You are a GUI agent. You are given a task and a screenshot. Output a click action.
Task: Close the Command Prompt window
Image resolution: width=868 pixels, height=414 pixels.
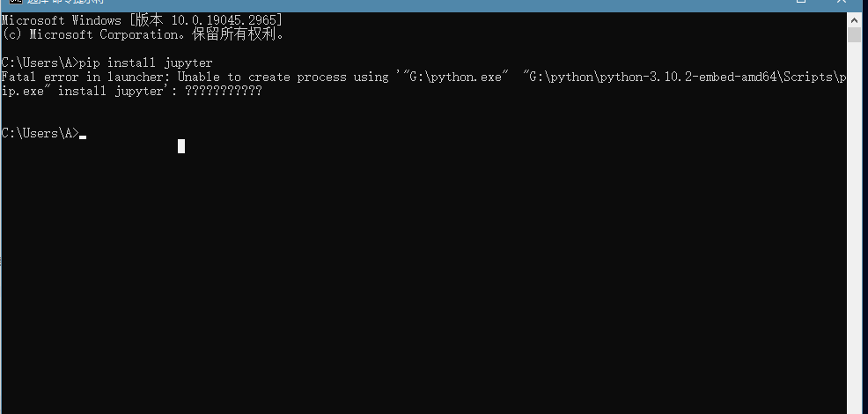(x=841, y=2)
